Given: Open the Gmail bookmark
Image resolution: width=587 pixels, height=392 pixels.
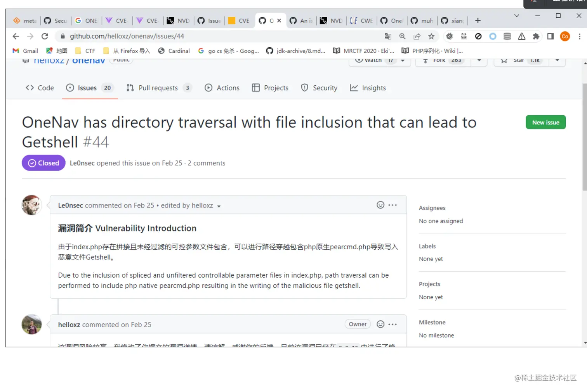Looking at the screenshot, I should [x=25, y=51].
